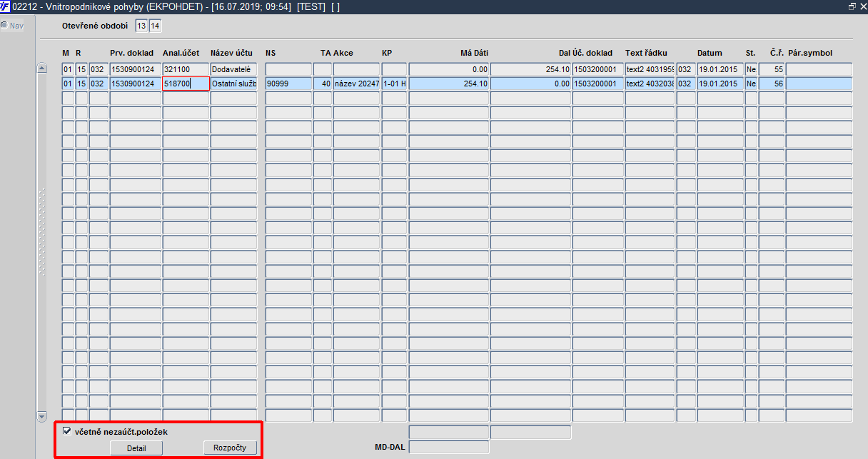Click Dodavatelé account name field

[x=233, y=69]
